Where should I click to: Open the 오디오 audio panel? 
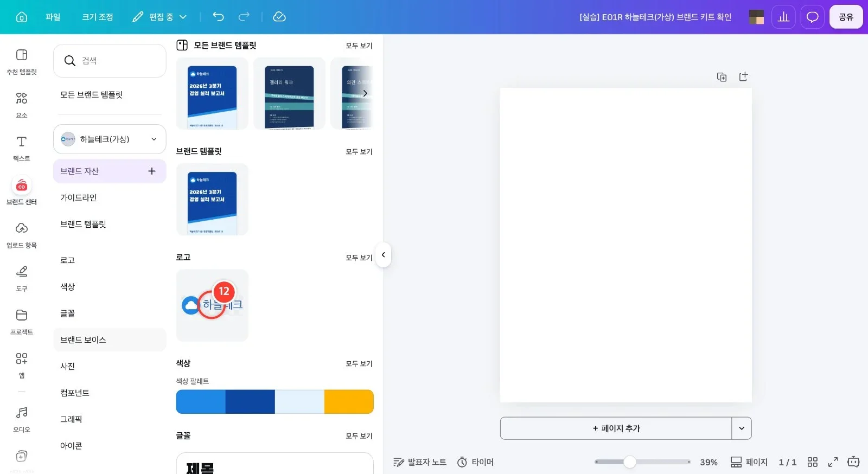[22, 419]
